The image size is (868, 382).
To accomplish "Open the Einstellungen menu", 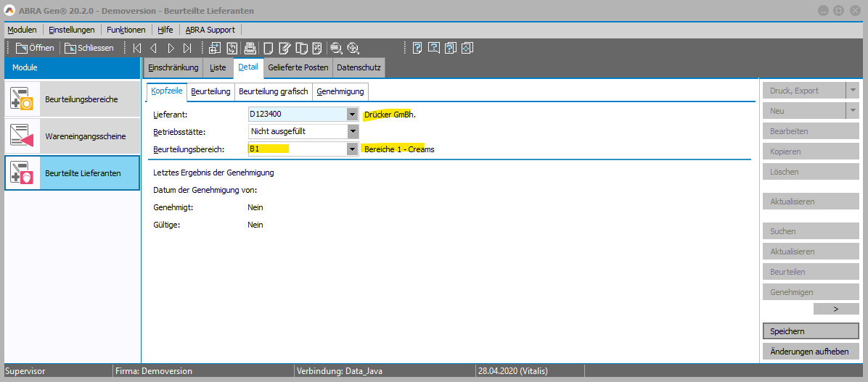I will (x=72, y=30).
